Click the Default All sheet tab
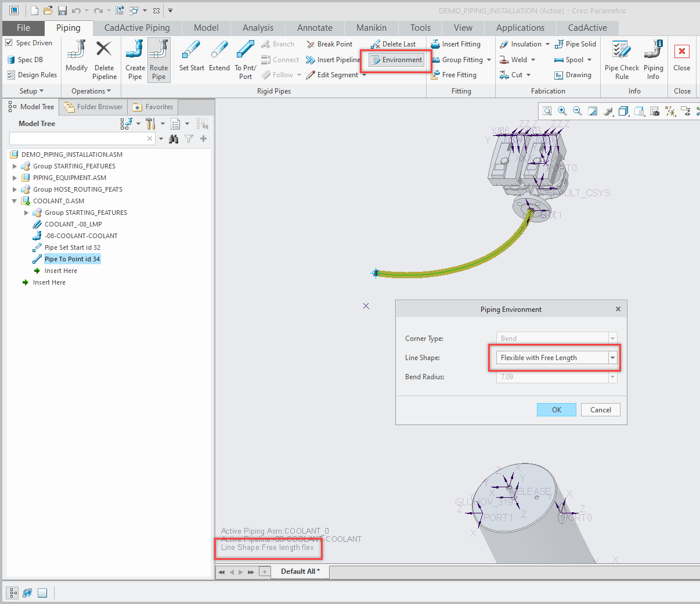Viewport: 700px width, 604px height. pyautogui.click(x=300, y=571)
